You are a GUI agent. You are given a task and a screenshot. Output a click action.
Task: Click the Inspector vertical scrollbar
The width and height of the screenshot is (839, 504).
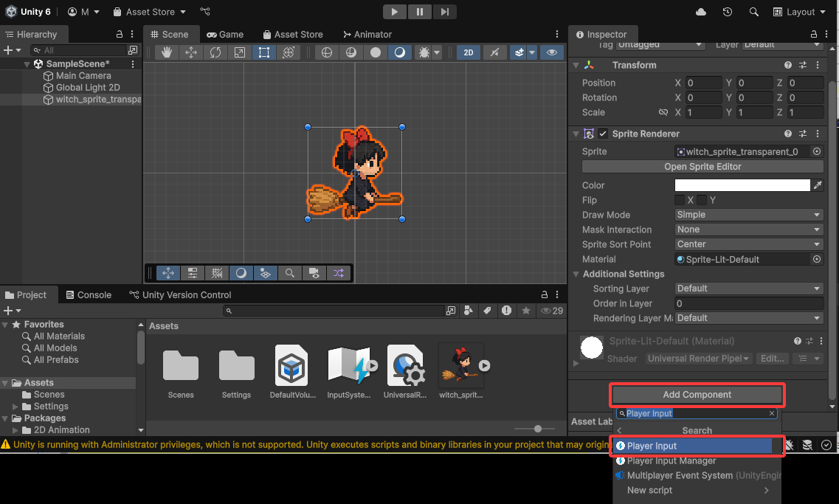832,241
